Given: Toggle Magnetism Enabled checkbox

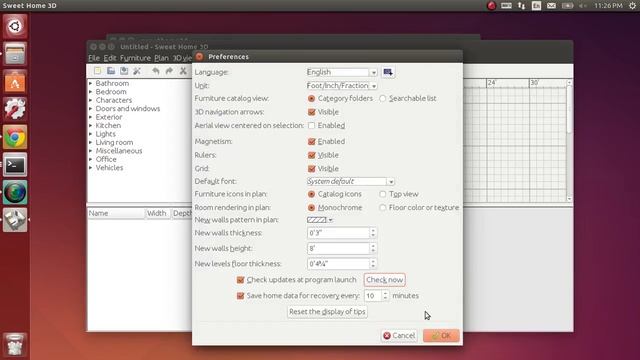Looking at the screenshot, I should 311,142.
